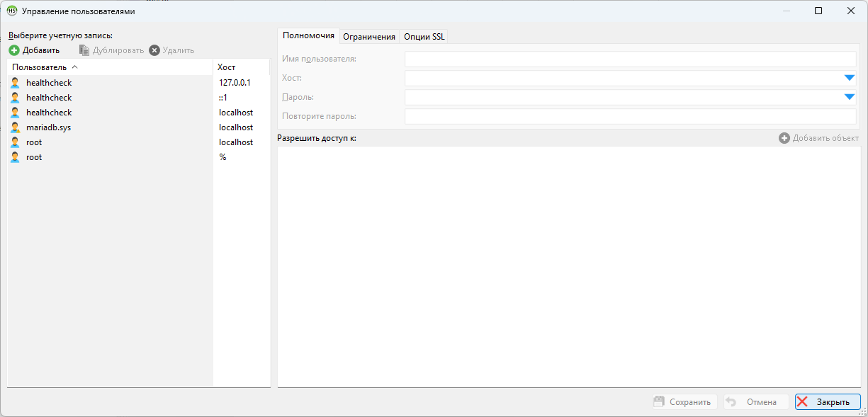
Task: Open the Опции SSL tab
Action: pyautogui.click(x=424, y=37)
